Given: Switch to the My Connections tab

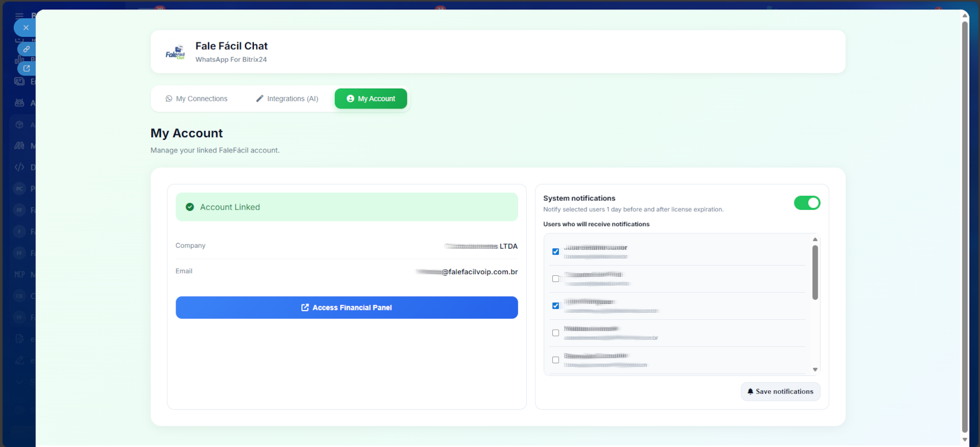Looking at the screenshot, I should coord(197,99).
